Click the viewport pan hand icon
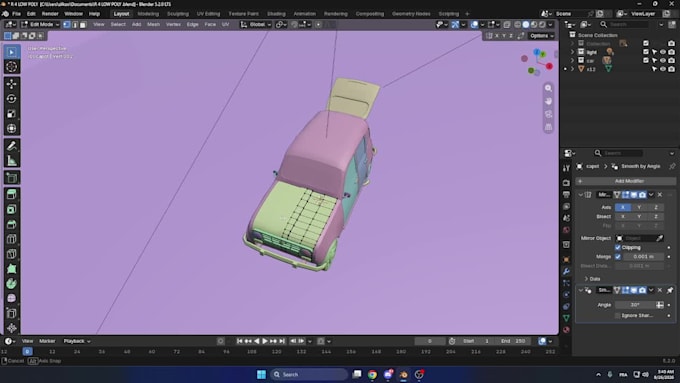This screenshot has height=383, width=680. click(x=549, y=101)
